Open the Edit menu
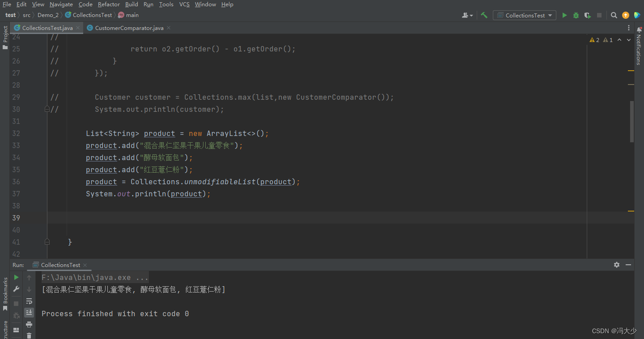Image resolution: width=644 pixels, height=339 pixels. pos(21,4)
